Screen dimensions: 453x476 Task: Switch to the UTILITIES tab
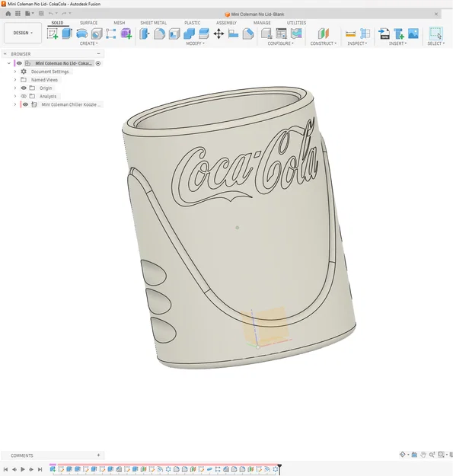coord(296,23)
